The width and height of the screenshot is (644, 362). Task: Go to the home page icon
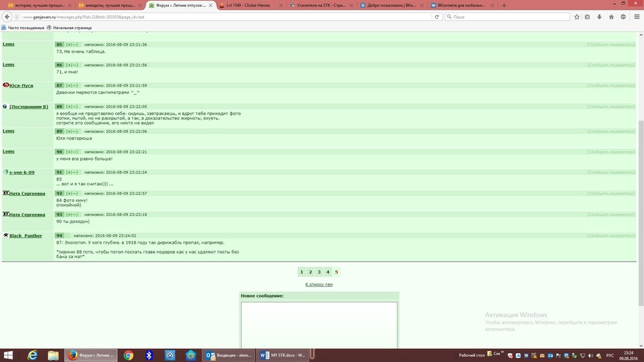point(611,17)
